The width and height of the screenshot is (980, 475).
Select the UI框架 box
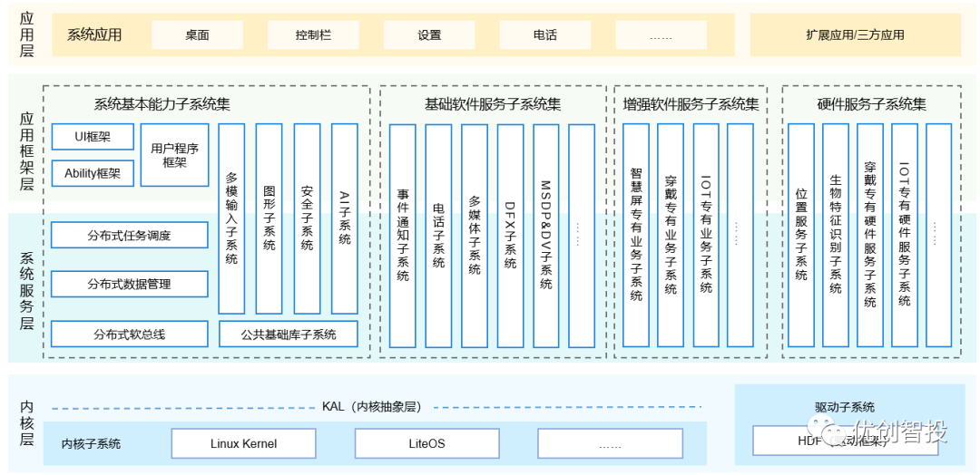point(93,137)
